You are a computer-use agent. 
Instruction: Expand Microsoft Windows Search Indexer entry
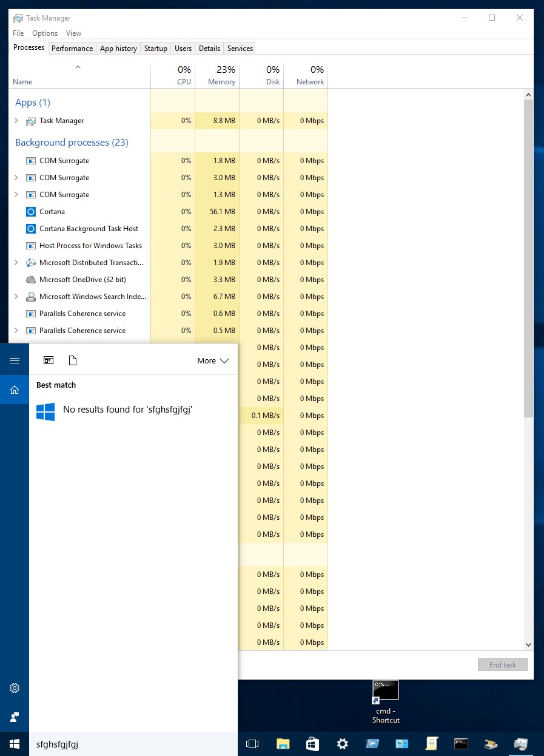click(x=16, y=297)
